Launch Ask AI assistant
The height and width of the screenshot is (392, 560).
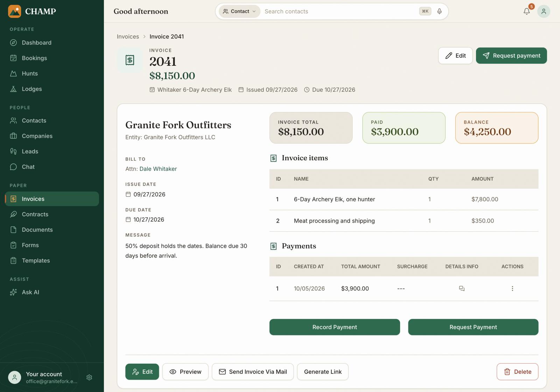pos(52,292)
